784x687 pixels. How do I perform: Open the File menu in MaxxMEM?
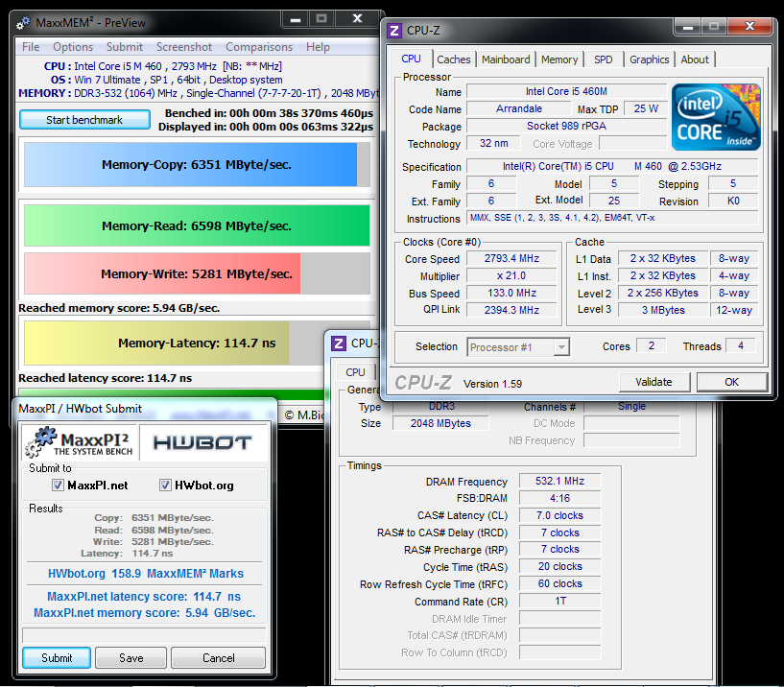pos(31,47)
